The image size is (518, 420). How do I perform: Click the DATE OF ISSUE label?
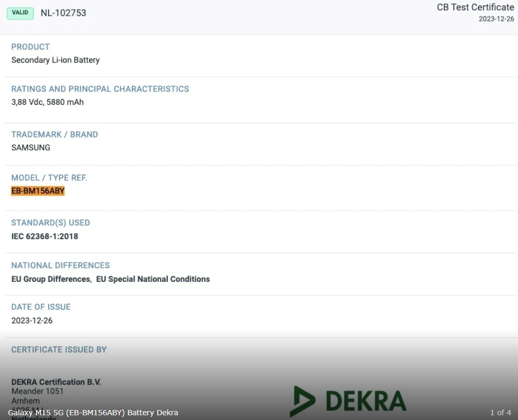click(x=41, y=307)
